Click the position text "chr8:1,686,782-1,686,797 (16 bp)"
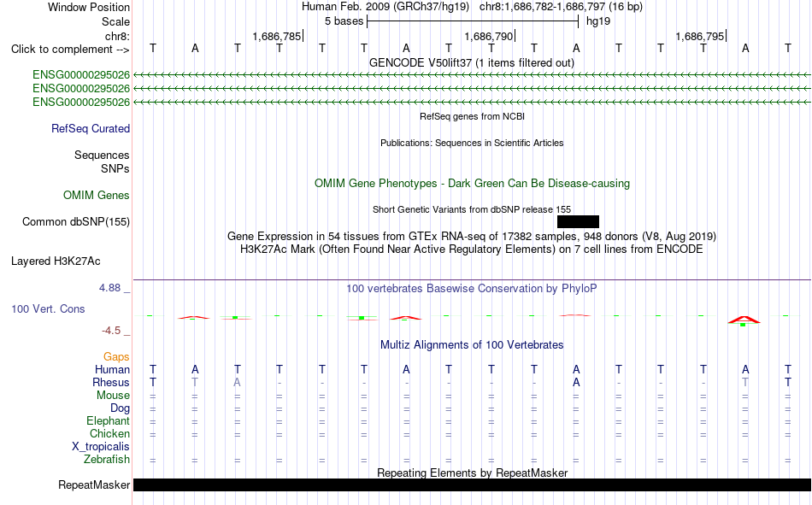 [x=561, y=7]
